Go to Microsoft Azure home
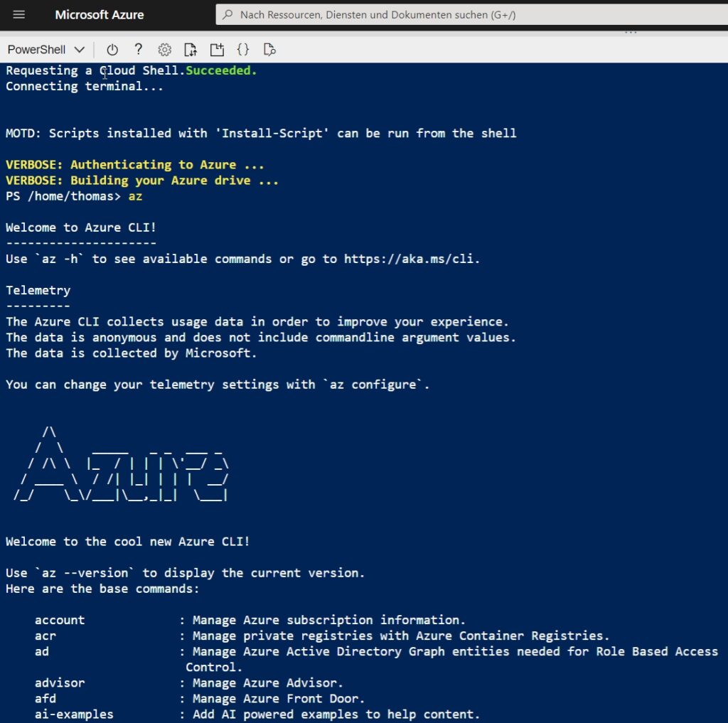Viewport: 728px width, 723px height. click(x=100, y=15)
